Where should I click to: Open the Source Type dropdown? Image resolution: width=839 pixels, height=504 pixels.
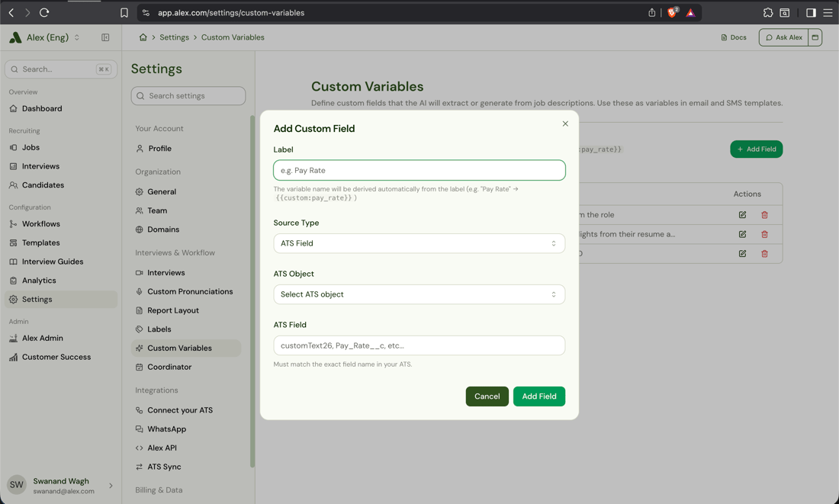point(419,243)
